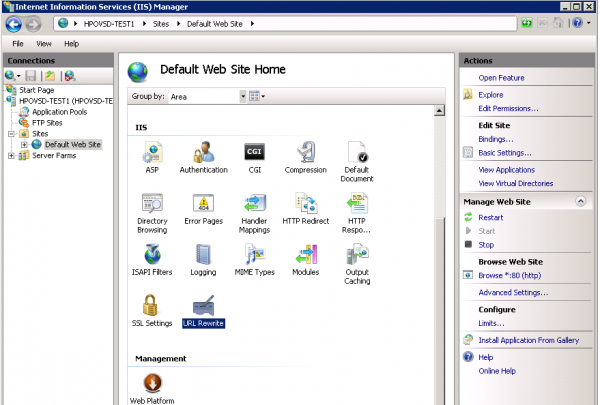Open the ASP feature icon
This screenshot has height=405, width=600.
click(152, 157)
